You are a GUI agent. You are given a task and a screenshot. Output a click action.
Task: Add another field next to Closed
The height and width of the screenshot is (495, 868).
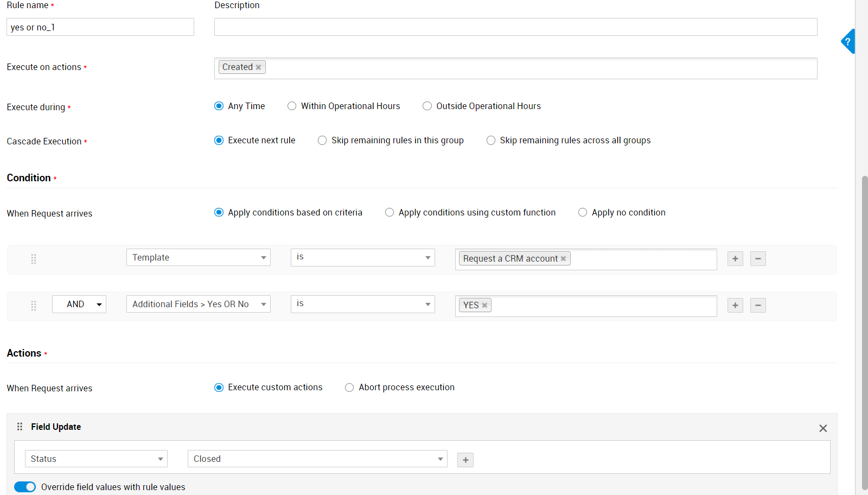(465, 460)
